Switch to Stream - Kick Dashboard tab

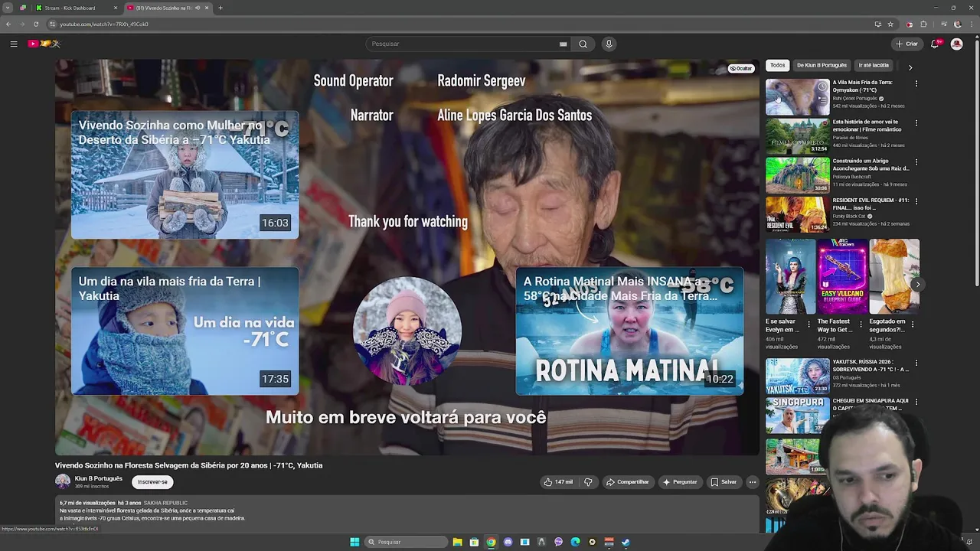coord(76,8)
